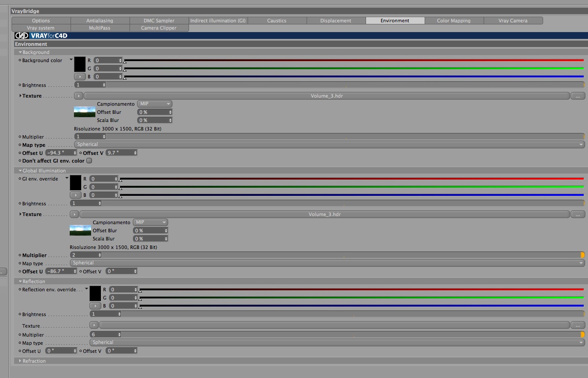Click Background texture arrow menu button
The width and height of the screenshot is (588, 378).
[79, 96]
